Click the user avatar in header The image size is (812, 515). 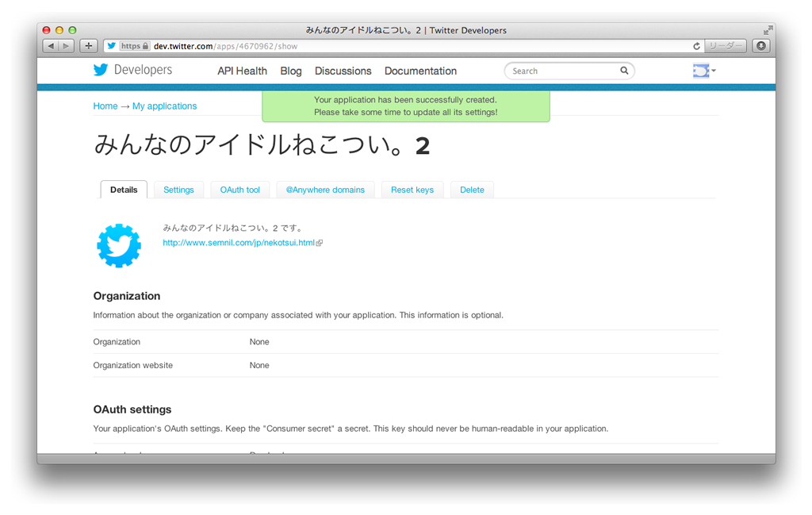click(x=701, y=71)
